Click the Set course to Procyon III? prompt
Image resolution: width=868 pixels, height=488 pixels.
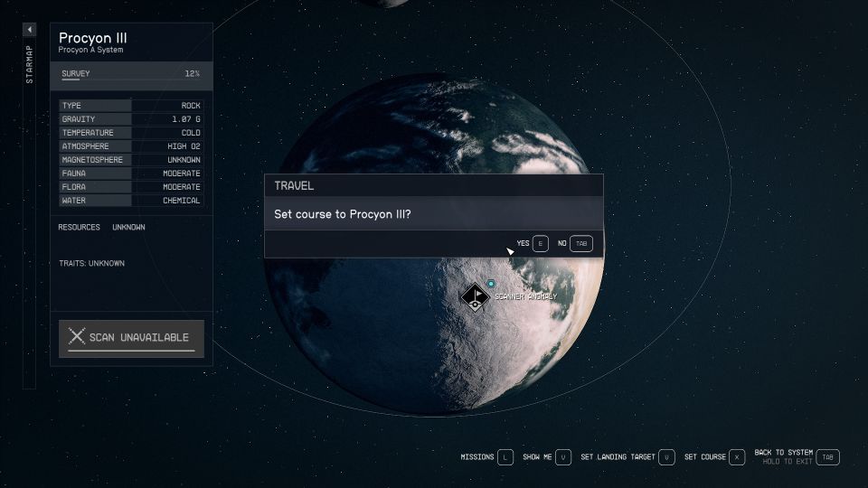[x=343, y=214]
